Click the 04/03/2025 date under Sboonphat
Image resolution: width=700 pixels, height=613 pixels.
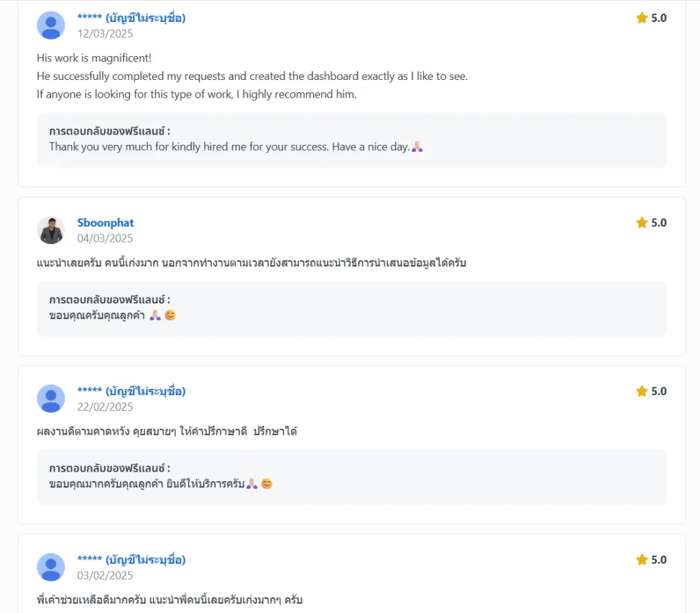click(x=105, y=239)
